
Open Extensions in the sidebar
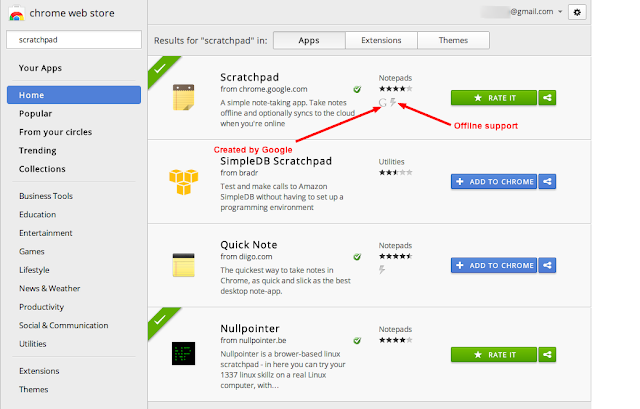[x=39, y=371]
